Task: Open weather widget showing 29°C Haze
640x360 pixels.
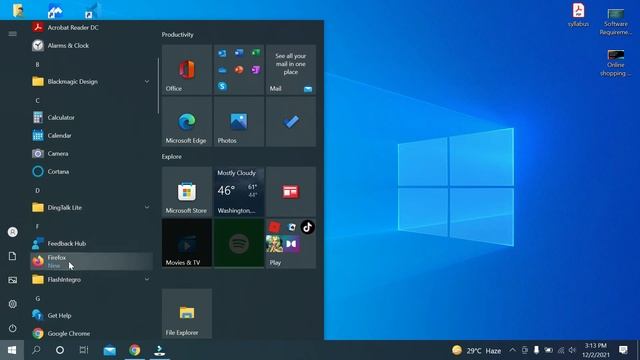Action: (x=476, y=350)
